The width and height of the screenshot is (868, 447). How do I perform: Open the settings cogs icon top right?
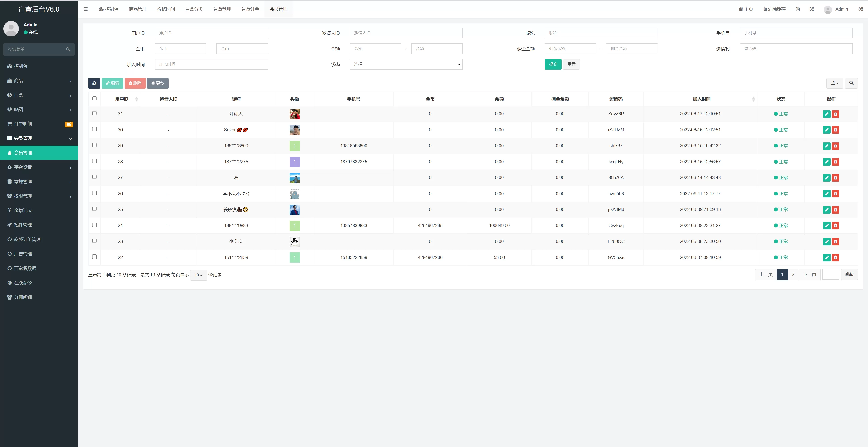(860, 9)
